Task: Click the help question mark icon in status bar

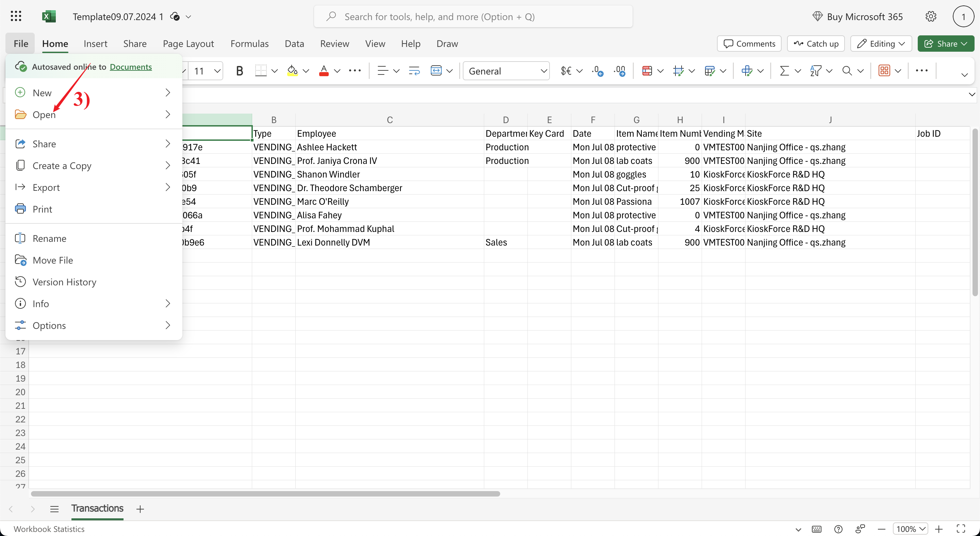Action: coord(838,529)
